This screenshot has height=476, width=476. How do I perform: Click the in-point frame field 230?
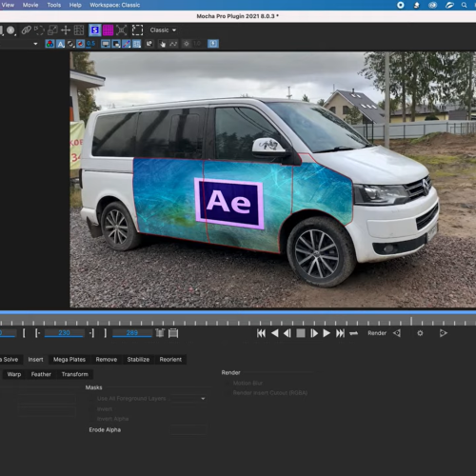click(x=65, y=333)
